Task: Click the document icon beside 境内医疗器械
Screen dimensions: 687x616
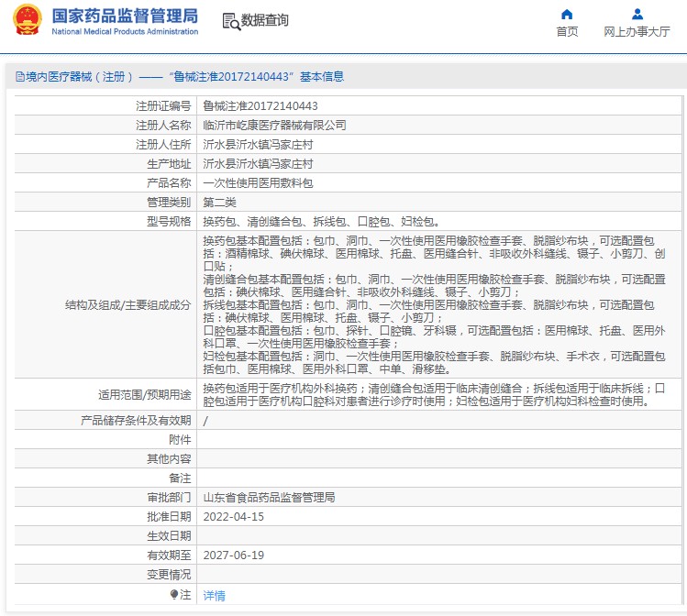Action: coord(19,77)
